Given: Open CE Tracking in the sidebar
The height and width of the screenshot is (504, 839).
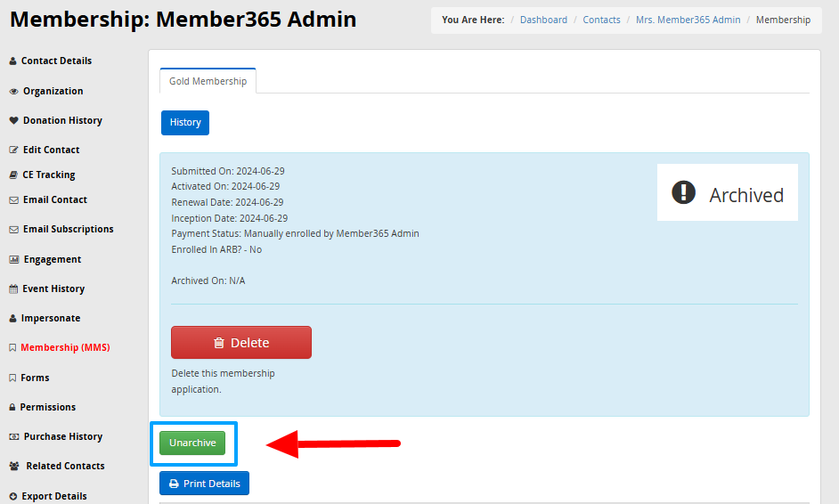Looking at the screenshot, I should pyautogui.click(x=48, y=175).
